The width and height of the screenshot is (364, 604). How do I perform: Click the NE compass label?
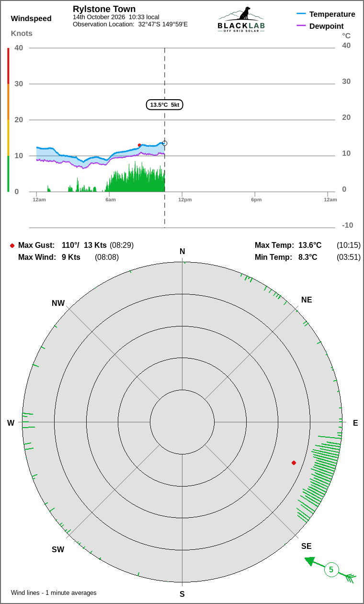point(307,300)
